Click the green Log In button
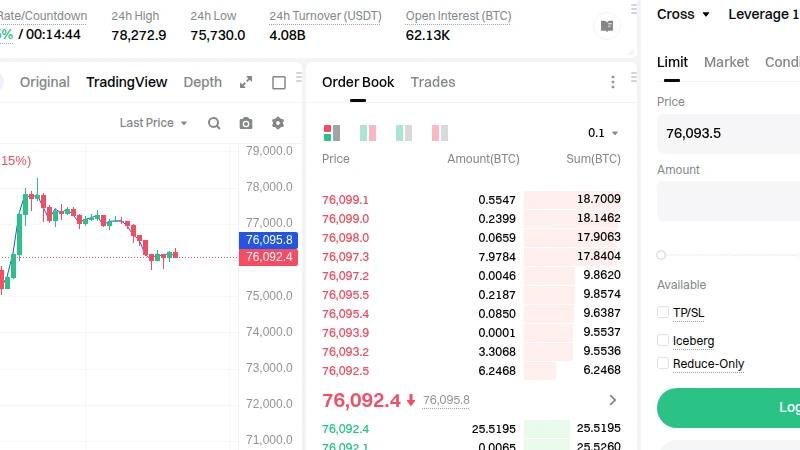The width and height of the screenshot is (800, 450). tap(729, 408)
